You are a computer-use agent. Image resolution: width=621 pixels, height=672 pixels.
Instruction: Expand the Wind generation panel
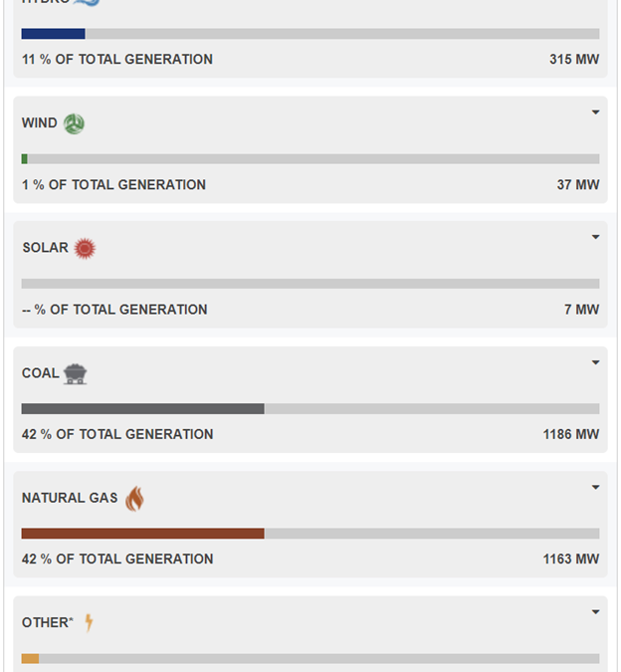pos(595,112)
